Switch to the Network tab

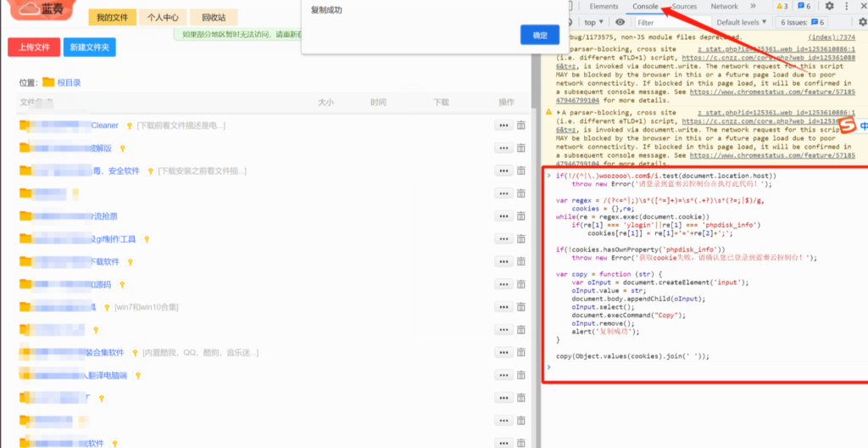[x=724, y=6]
